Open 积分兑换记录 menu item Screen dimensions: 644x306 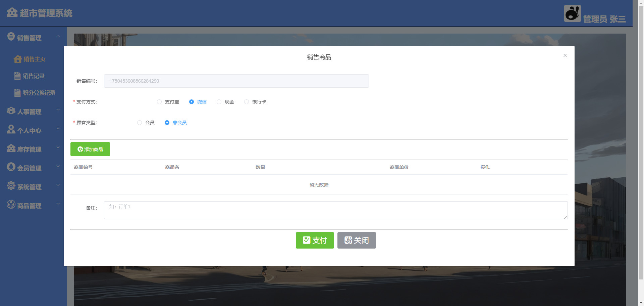[x=39, y=93]
